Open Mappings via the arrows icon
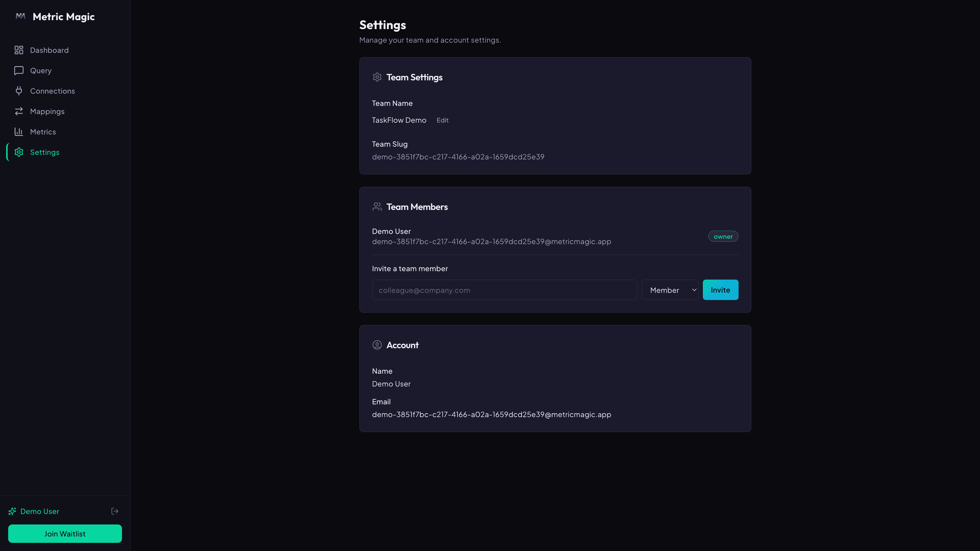Viewport: 980px width, 551px height. (x=19, y=111)
